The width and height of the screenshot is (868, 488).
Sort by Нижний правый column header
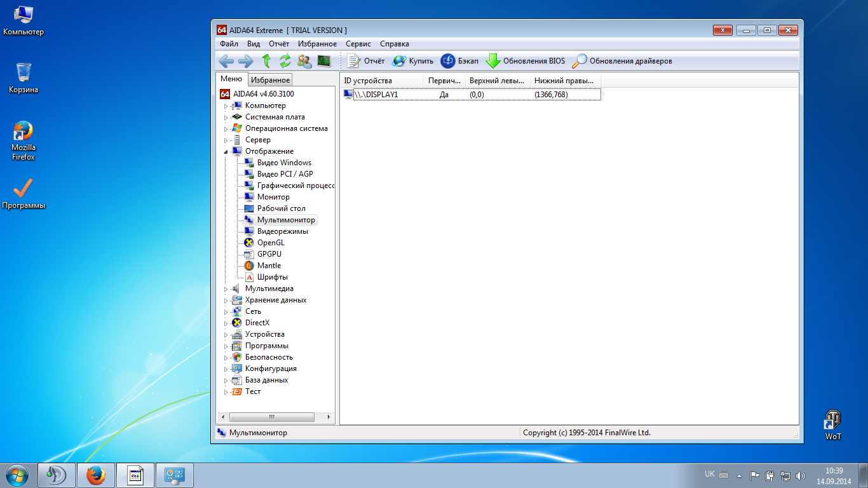tap(566, 81)
